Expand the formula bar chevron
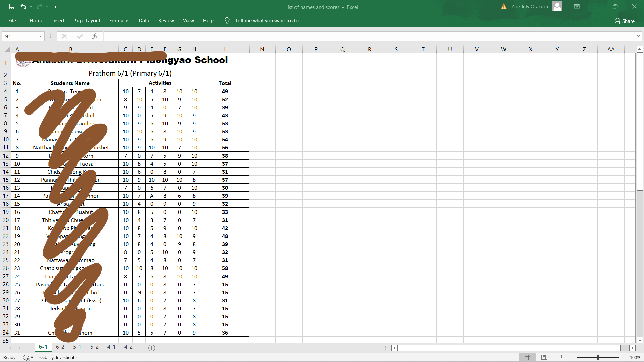Screen dimensions: 644x362 pos(638,36)
